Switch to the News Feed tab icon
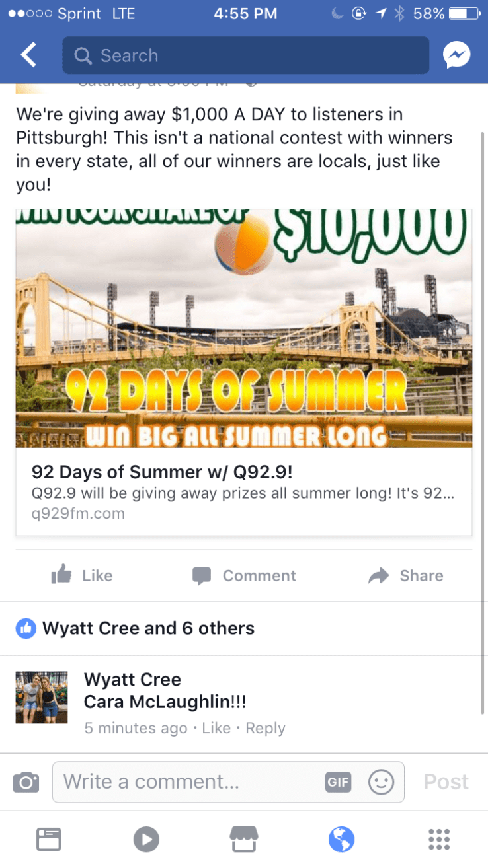488x868 pixels. [x=48, y=840]
